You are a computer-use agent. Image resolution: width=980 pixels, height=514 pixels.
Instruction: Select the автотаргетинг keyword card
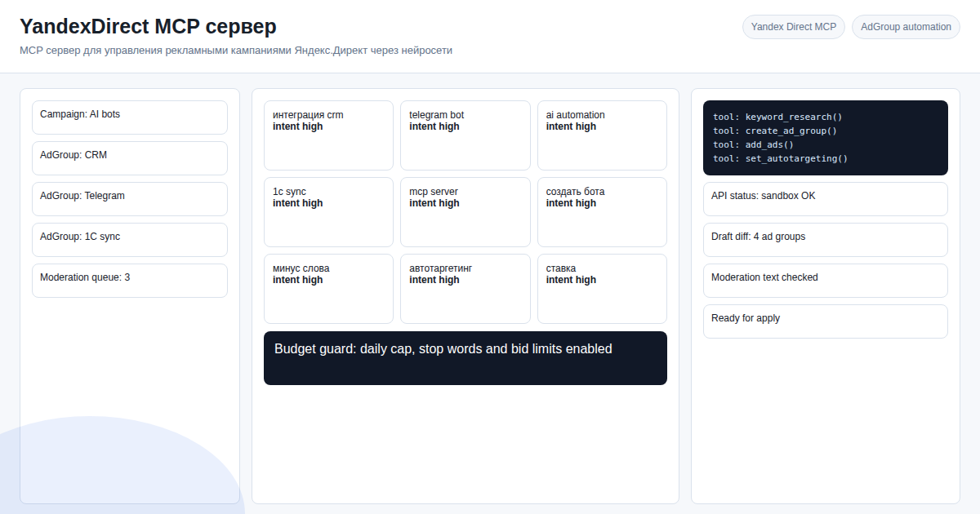(x=465, y=289)
